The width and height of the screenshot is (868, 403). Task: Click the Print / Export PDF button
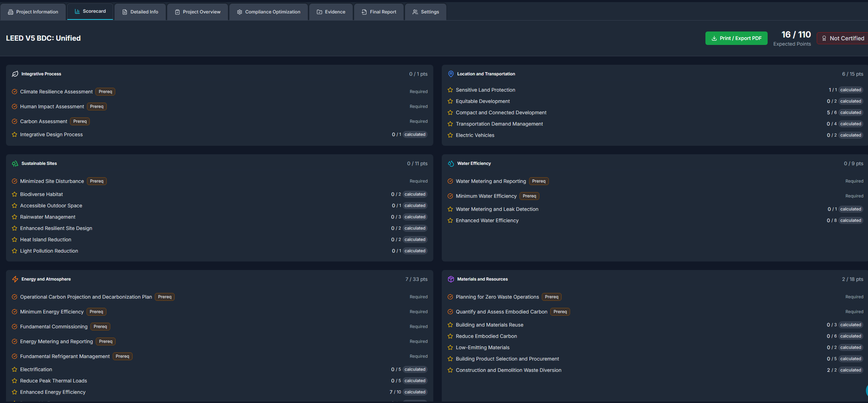point(736,38)
